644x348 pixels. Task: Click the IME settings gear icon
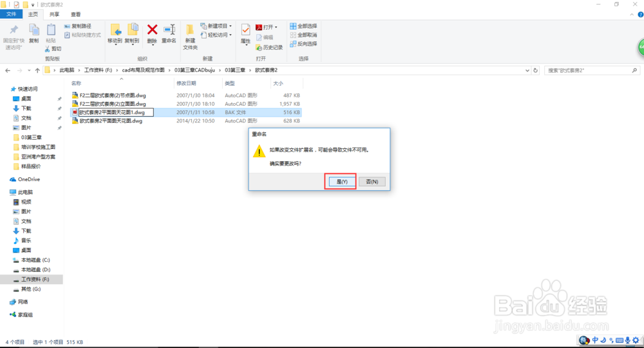coord(636,340)
